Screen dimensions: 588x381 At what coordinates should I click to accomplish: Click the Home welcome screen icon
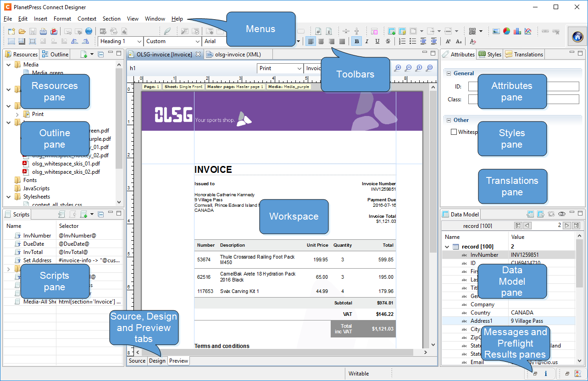(577, 36)
